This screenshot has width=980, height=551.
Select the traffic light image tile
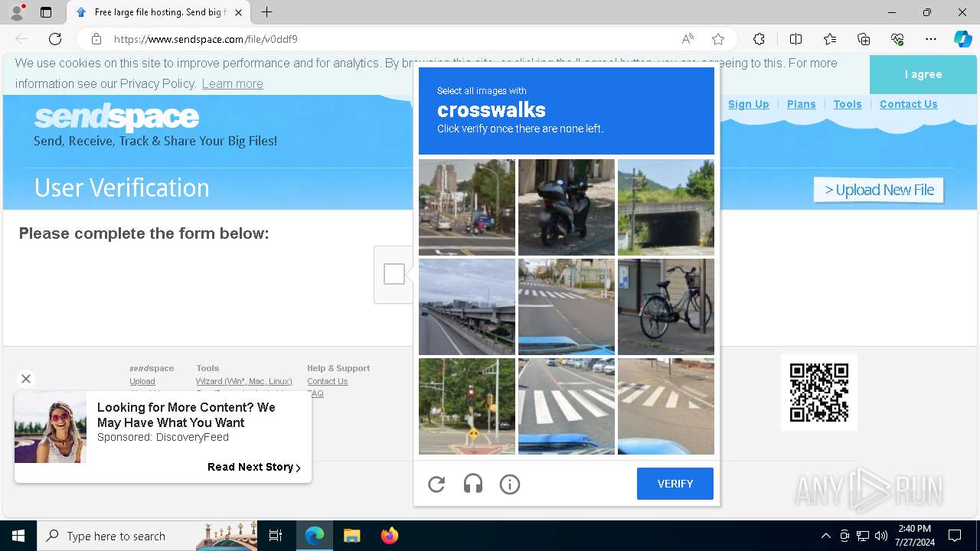pyautogui.click(x=467, y=406)
